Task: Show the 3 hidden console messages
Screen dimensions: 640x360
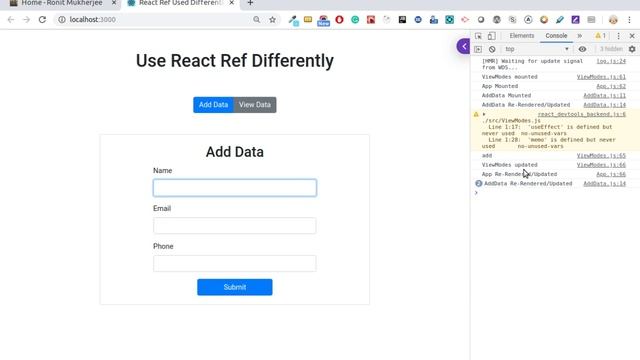Action: coord(611,49)
